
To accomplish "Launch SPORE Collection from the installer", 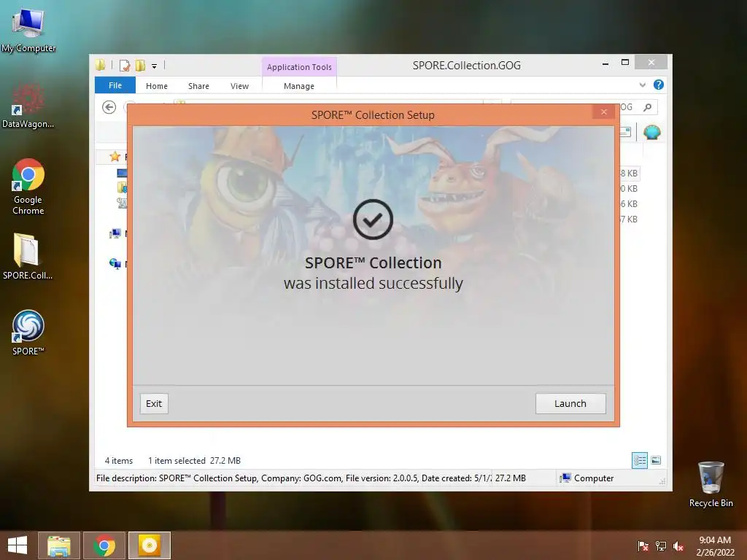I will coord(570,403).
